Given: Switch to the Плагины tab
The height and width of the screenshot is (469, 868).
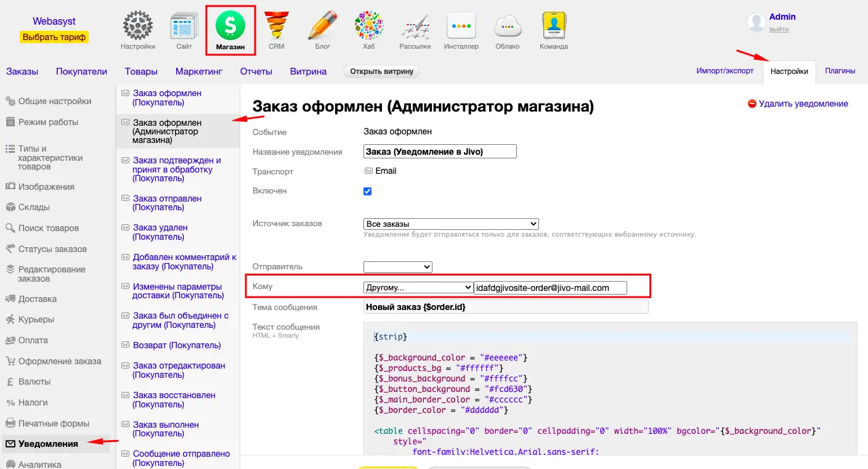Looking at the screenshot, I should [840, 71].
